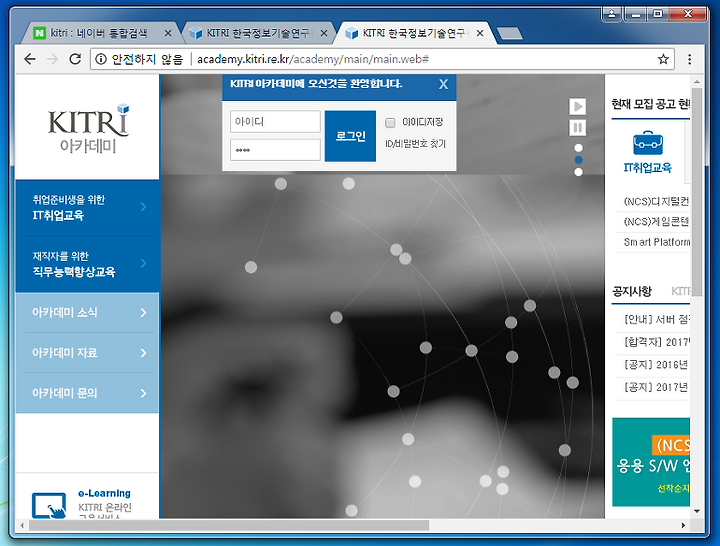Select the second blue slide indicator dot

[x=579, y=160]
